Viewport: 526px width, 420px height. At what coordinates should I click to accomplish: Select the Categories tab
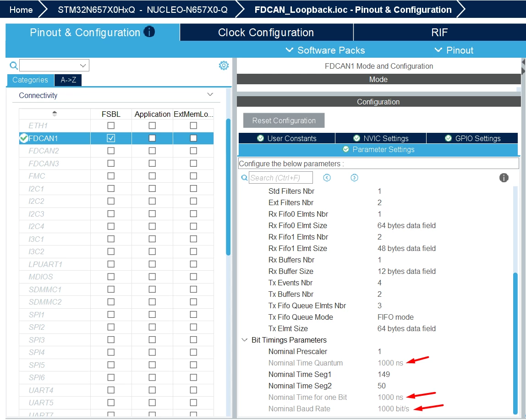30,80
